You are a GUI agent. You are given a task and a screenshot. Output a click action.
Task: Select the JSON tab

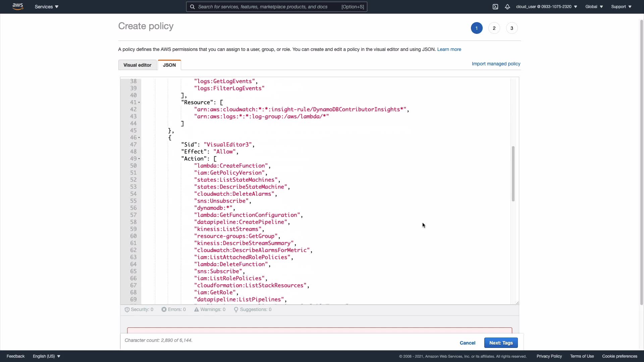pyautogui.click(x=169, y=65)
